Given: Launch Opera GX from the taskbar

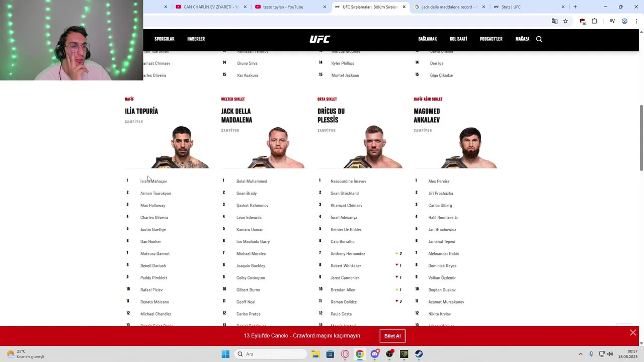Looking at the screenshot, I should click(345, 354).
